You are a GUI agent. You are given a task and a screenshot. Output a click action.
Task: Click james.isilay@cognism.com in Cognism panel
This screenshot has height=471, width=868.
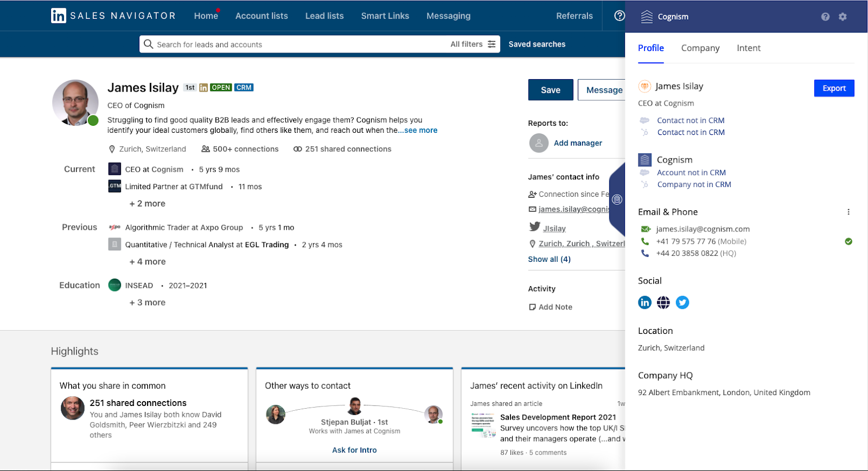[703, 229]
